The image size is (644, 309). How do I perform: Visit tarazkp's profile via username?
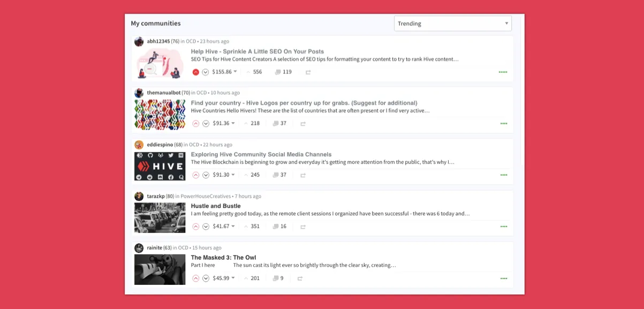tap(156, 196)
